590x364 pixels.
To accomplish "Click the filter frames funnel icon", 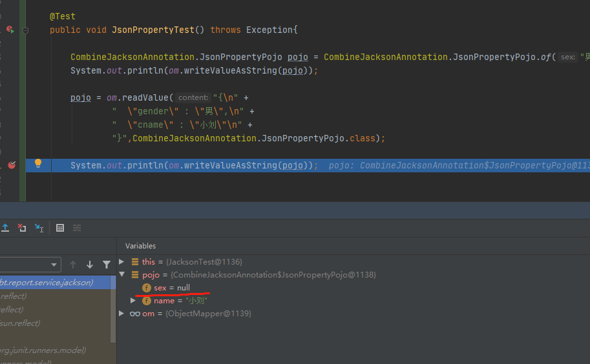I will coord(107,265).
